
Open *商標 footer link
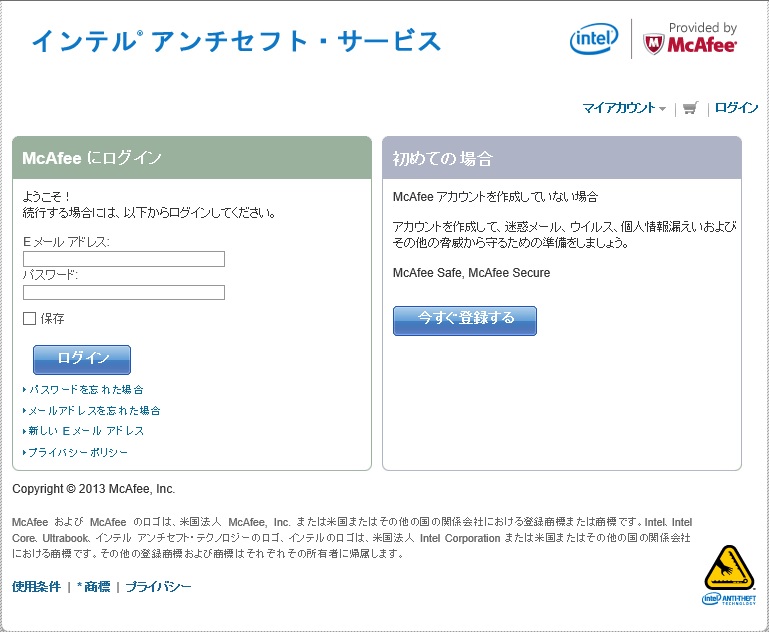pos(94,586)
